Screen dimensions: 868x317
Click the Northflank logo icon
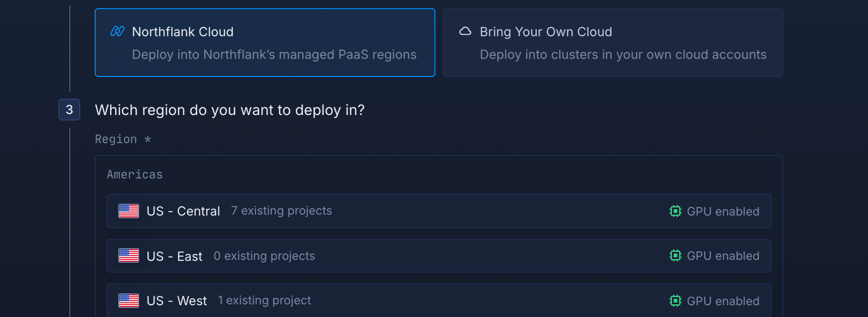[117, 31]
